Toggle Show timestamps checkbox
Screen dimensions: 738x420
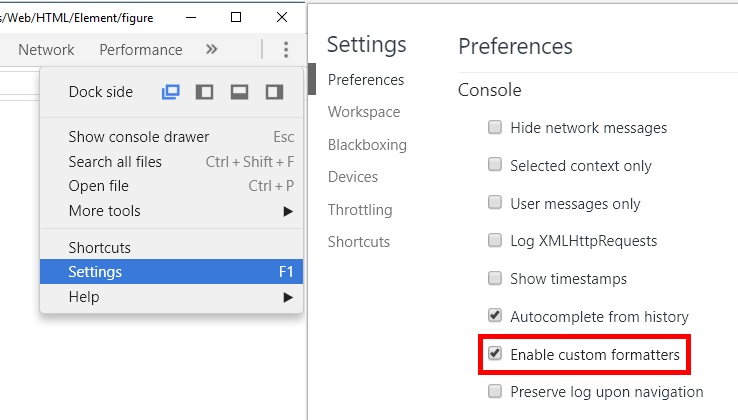494,278
